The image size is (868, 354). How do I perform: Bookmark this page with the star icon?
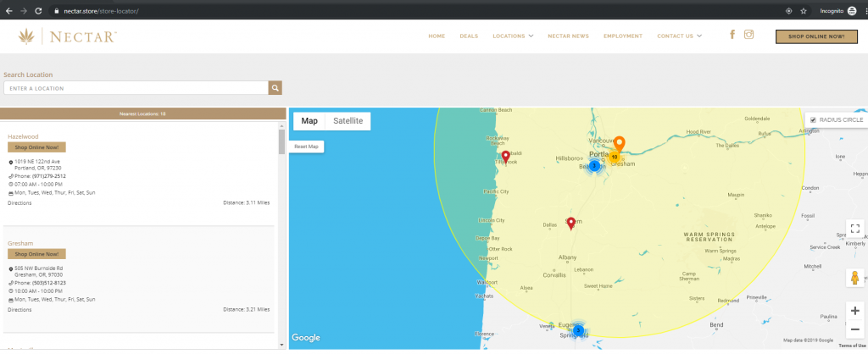point(804,11)
